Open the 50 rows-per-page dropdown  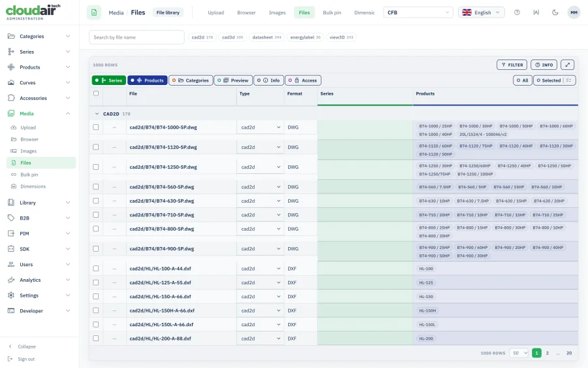(x=519, y=353)
